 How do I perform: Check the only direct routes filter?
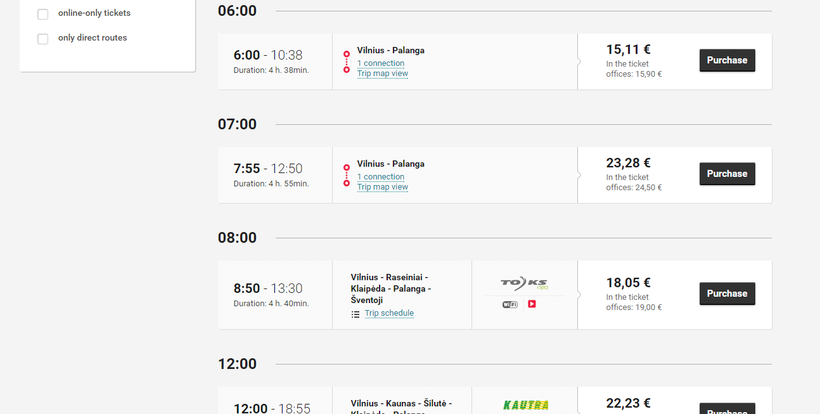tap(43, 39)
